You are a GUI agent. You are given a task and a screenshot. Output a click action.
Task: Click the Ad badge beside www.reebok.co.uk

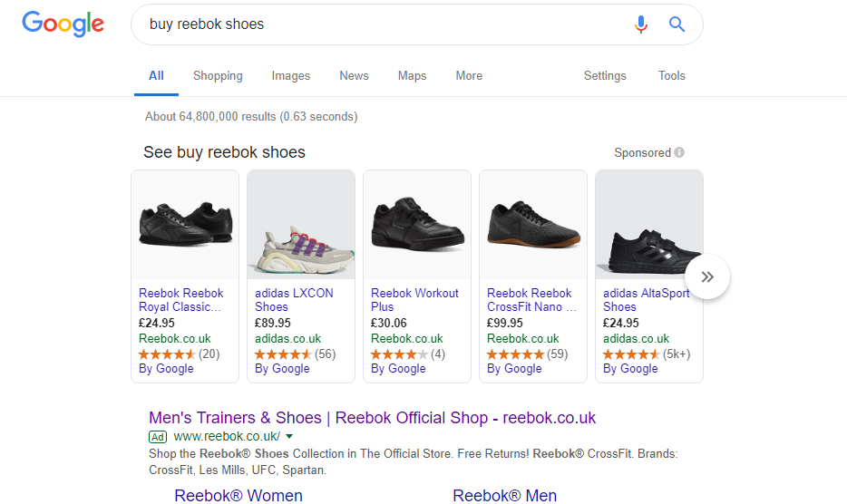pyautogui.click(x=158, y=437)
